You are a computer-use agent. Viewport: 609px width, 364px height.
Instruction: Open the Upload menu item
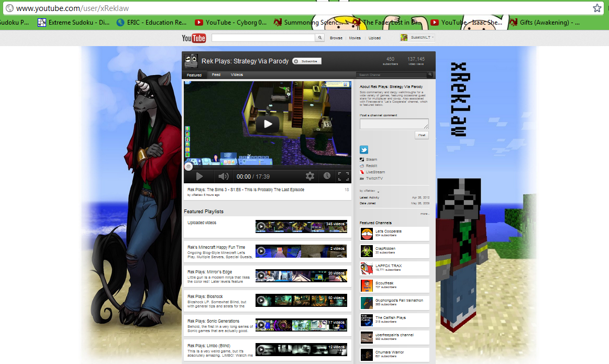click(x=374, y=38)
